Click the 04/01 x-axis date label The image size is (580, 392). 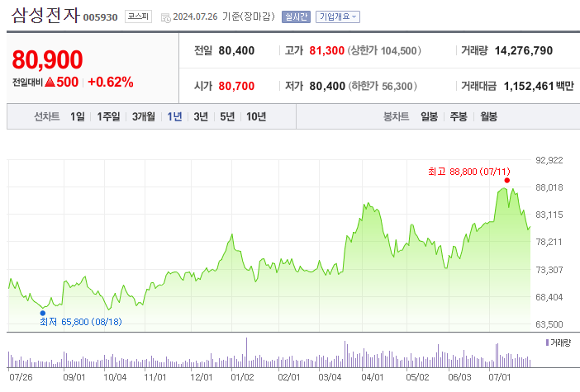372,377
